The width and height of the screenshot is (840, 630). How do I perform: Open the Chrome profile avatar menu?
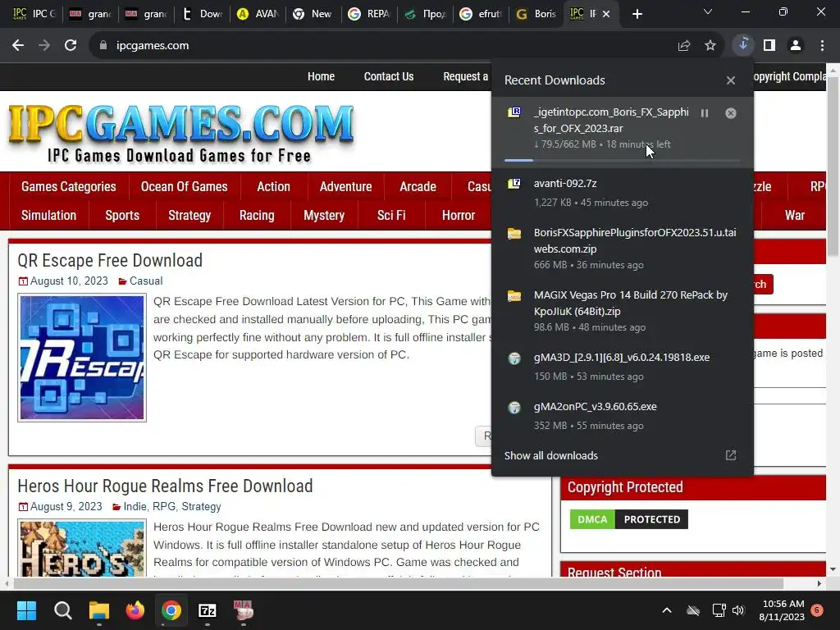tap(796, 46)
